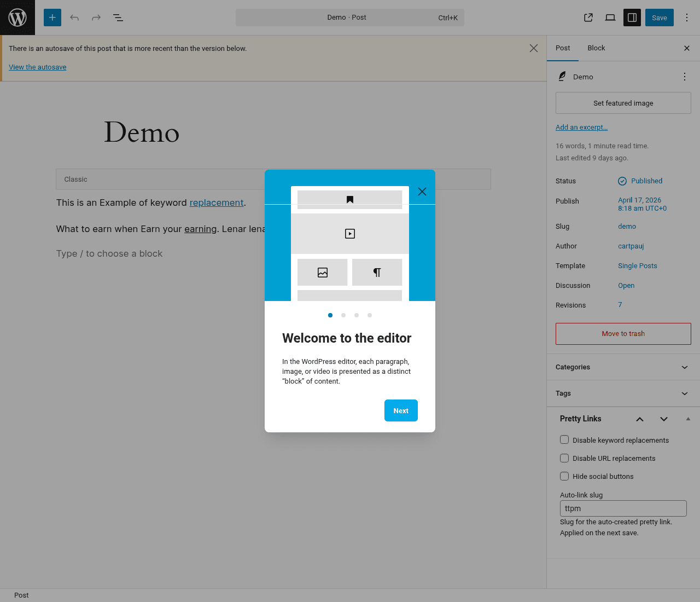Viewport: 700px width, 602px height.
Task: Click Next in the welcome guide
Action: [401, 410]
